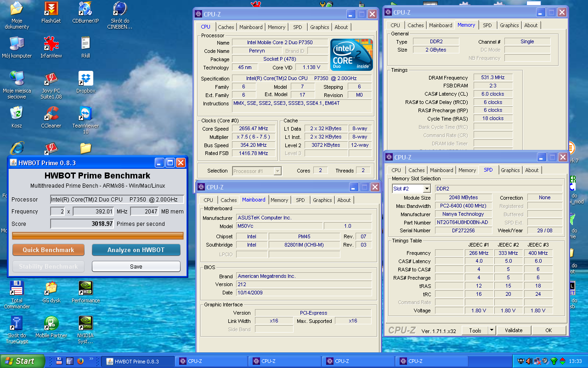
Task: Click the DRAM Frequency value 531.3 MHz
Action: tap(493, 77)
